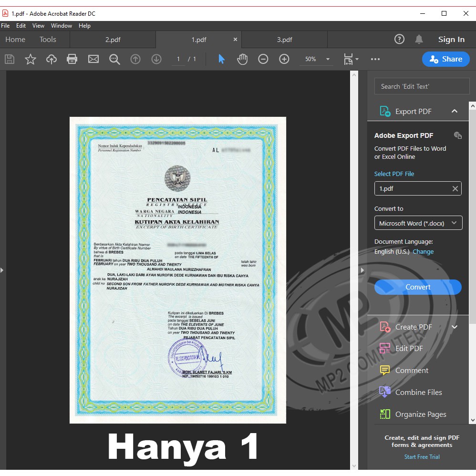Bookmark the file with the star icon
476x476 pixels.
(31, 59)
